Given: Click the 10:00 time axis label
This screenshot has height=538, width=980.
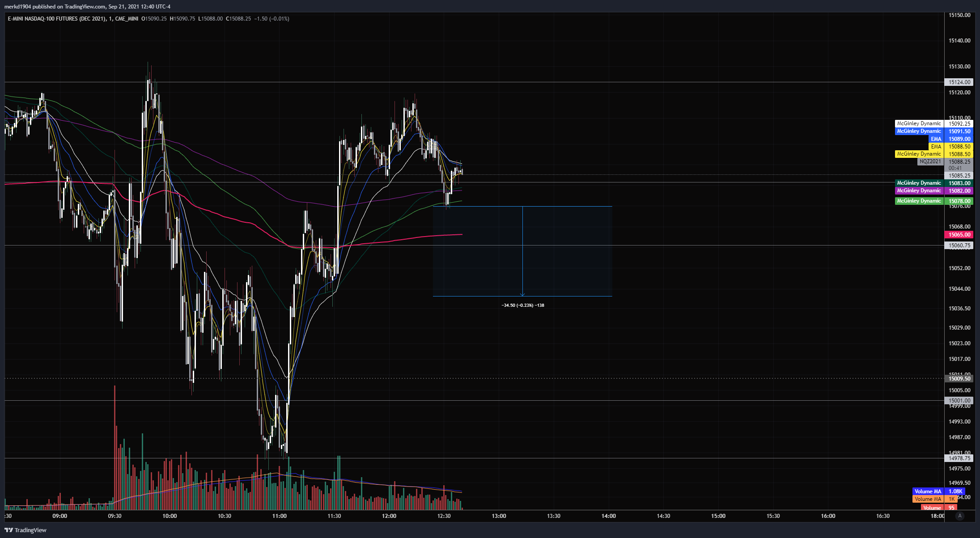Looking at the screenshot, I should [x=170, y=516].
